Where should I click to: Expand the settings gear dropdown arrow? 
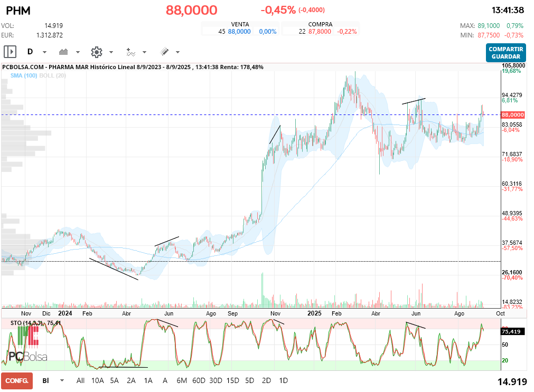click(x=111, y=52)
